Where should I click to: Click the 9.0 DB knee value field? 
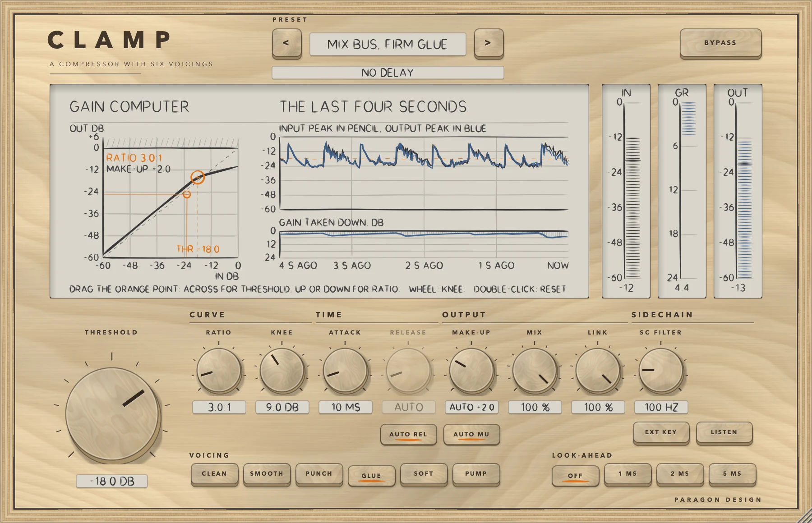coord(282,407)
